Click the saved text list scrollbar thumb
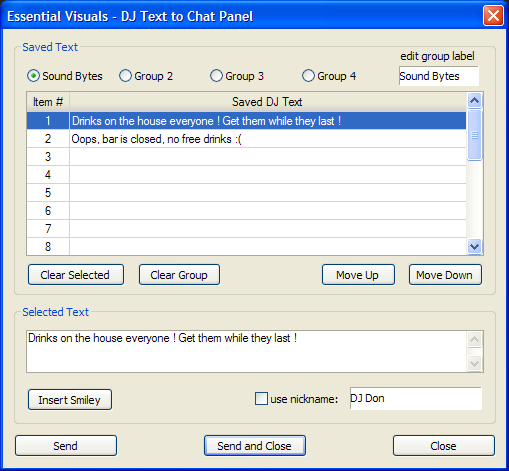Image resolution: width=509 pixels, height=471 pixels. [x=474, y=135]
